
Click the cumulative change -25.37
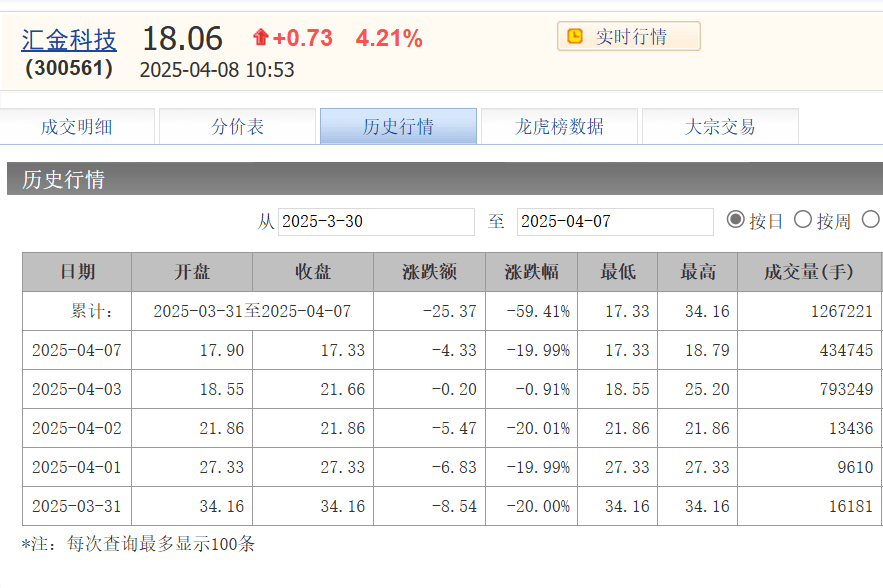point(449,311)
